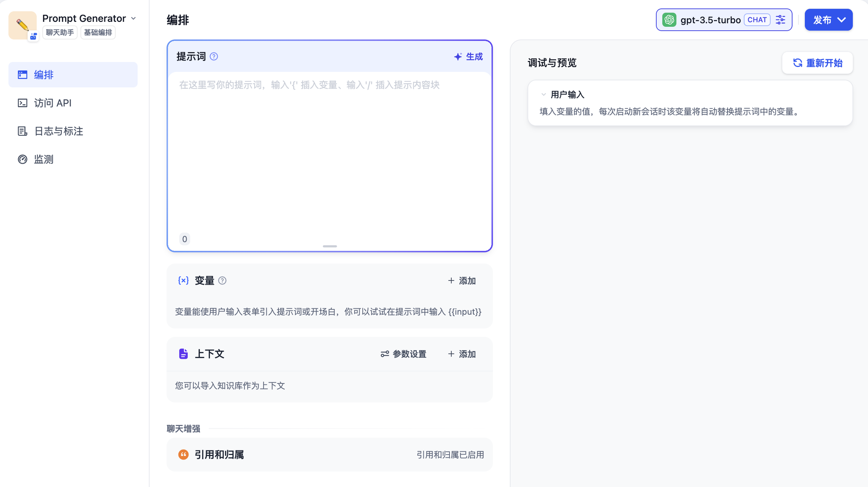The image size is (868, 487).
Task: Open the model parameter settings sliders icon
Action: coord(781,20)
